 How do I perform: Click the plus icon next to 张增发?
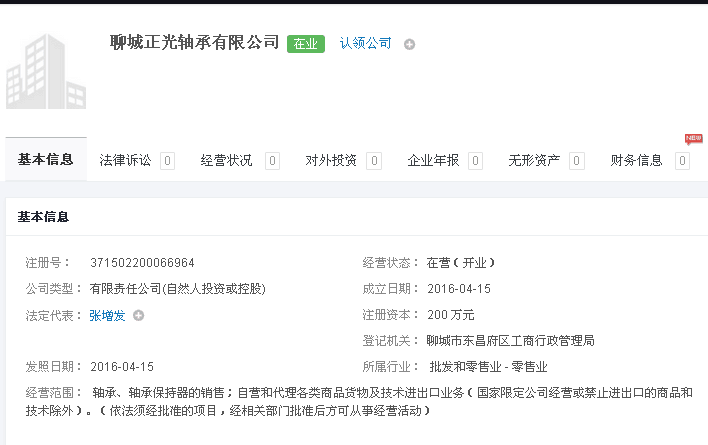[x=139, y=316]
